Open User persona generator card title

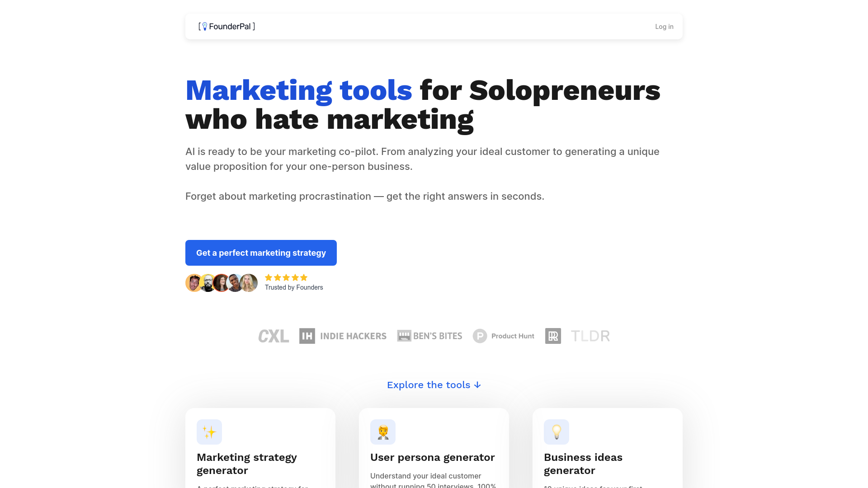pyautogui.click(x=432, y=457)
